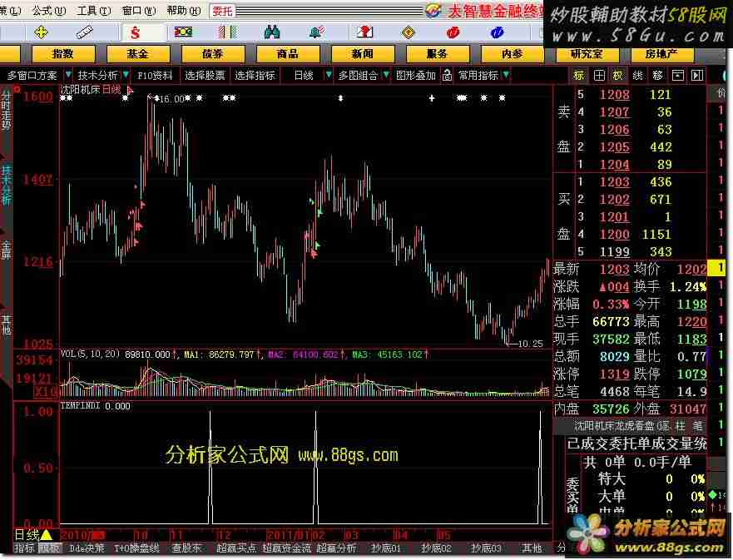Image resolution: width=733 pixels, height=560 pixels.
Task: Open the 多窗口方案 dropdown arrow
Action: click(x=68, y=75)
